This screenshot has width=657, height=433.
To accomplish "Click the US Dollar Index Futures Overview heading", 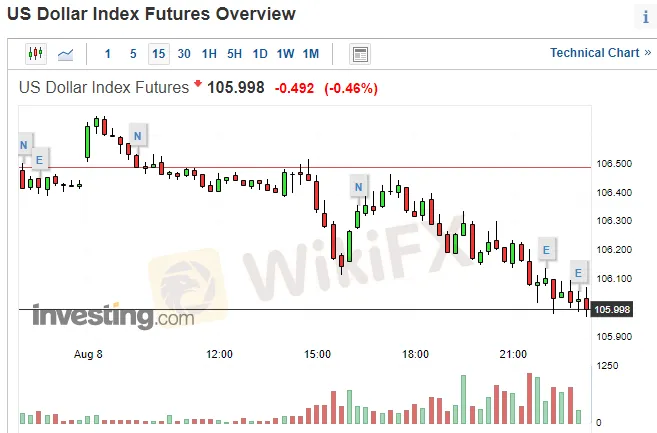I will tap(152, 14).
